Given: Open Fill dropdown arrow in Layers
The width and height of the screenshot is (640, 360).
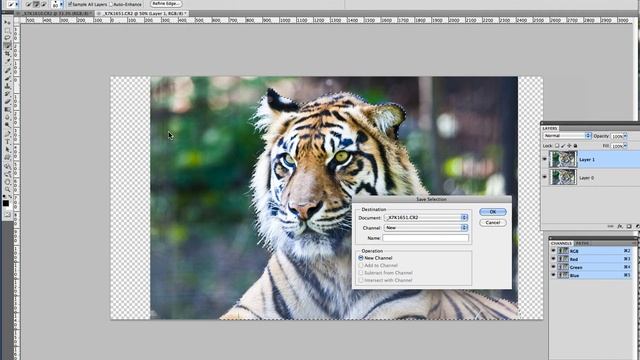Looking at the screenshot, I should tap(625, 146).
